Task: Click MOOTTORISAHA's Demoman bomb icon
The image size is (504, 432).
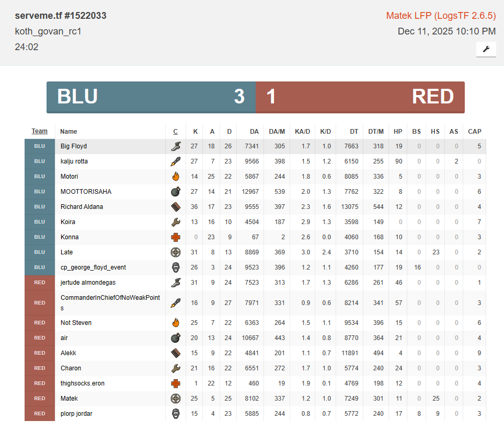Action: 176,192
